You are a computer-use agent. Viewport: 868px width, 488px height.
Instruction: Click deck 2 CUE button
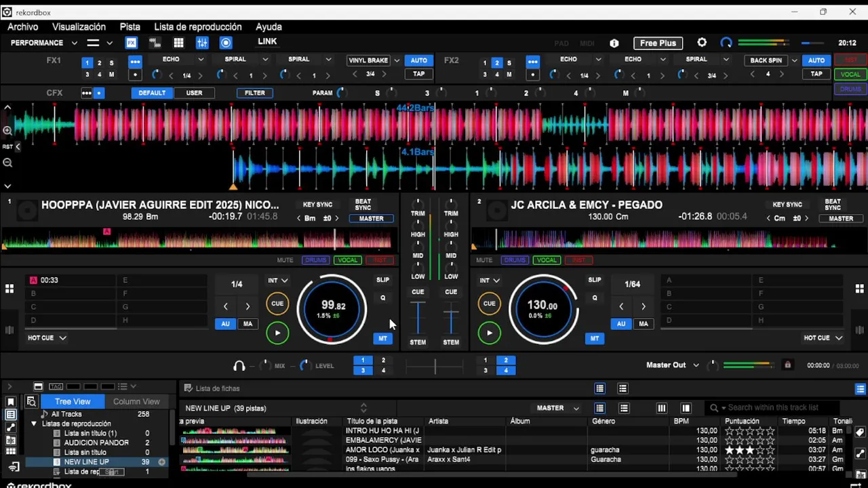[x=489, y=304]
